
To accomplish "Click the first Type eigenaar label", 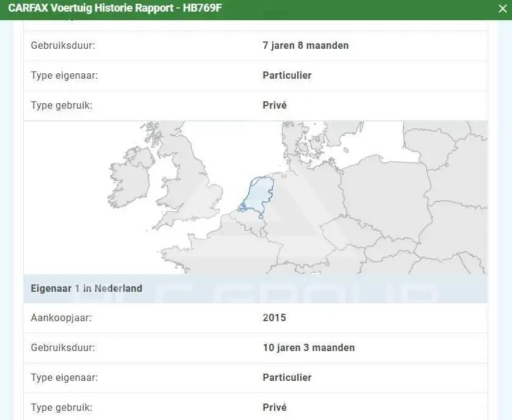I will [64, 76].
